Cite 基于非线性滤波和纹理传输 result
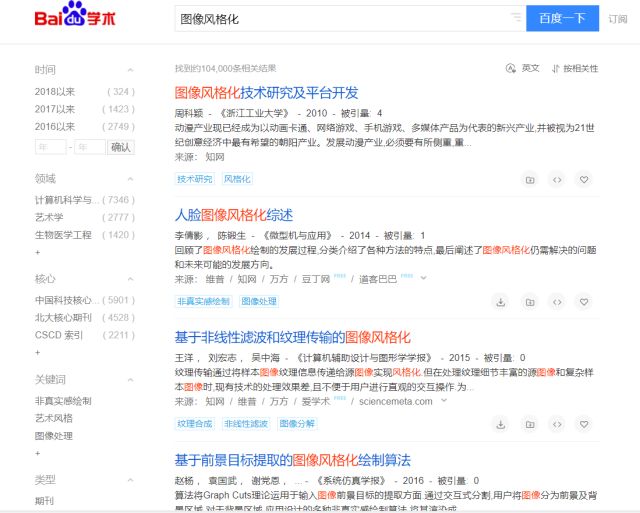This screenshot has width=640, height=513. tap(557, 424)
